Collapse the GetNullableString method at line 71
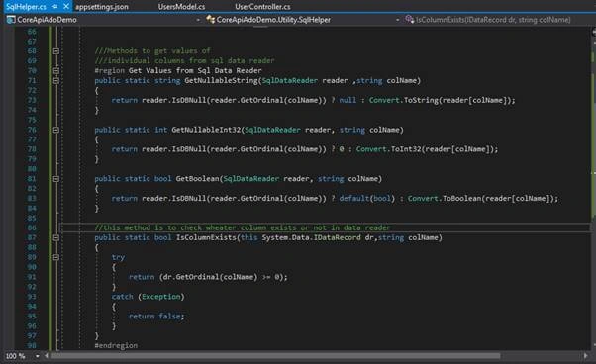Viewport: 596px width, 364px height. [55, 80]
